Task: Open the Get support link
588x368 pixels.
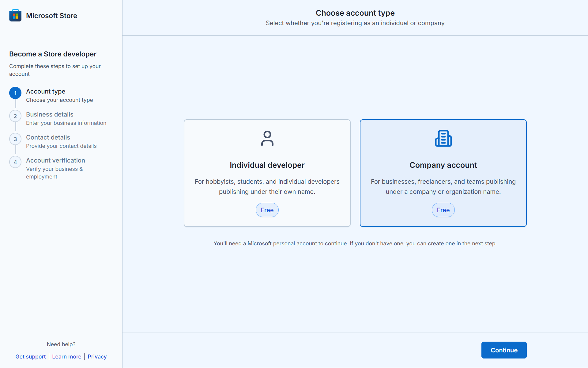Action: [30, 356]
